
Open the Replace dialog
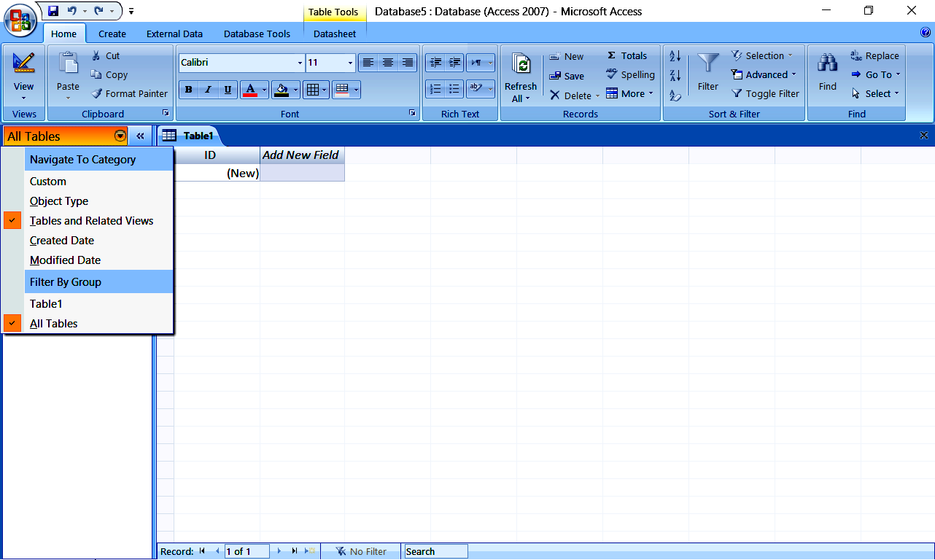click(x=874, y=55)
